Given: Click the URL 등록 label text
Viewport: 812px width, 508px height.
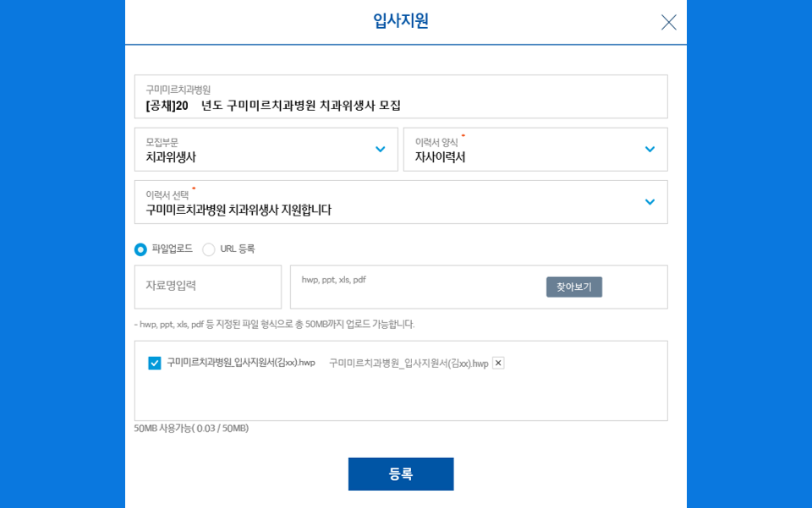Looking at the screenshot, I should 237,249.
